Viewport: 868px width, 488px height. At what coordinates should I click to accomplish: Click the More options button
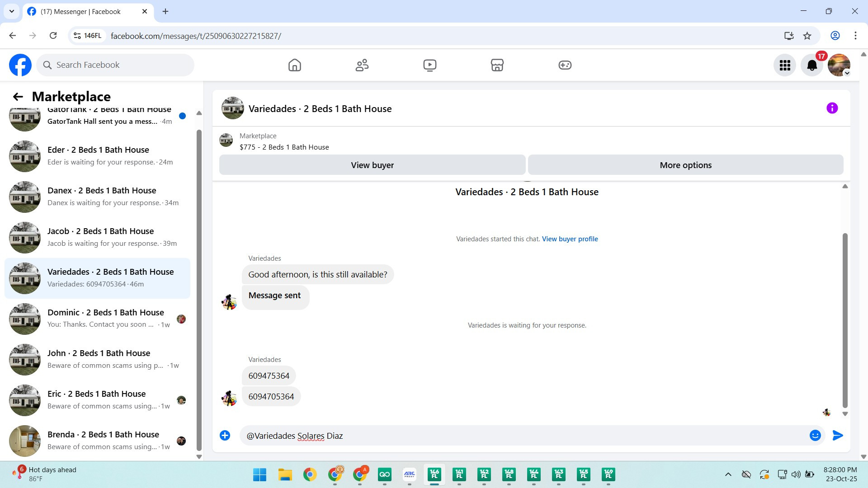[x=685, y=165]
